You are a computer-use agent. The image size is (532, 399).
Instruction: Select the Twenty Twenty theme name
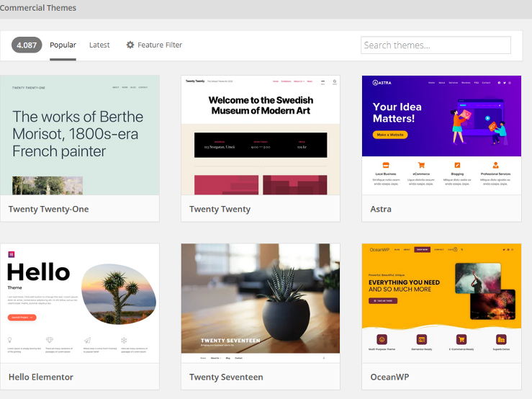click(x=220, y=209)
